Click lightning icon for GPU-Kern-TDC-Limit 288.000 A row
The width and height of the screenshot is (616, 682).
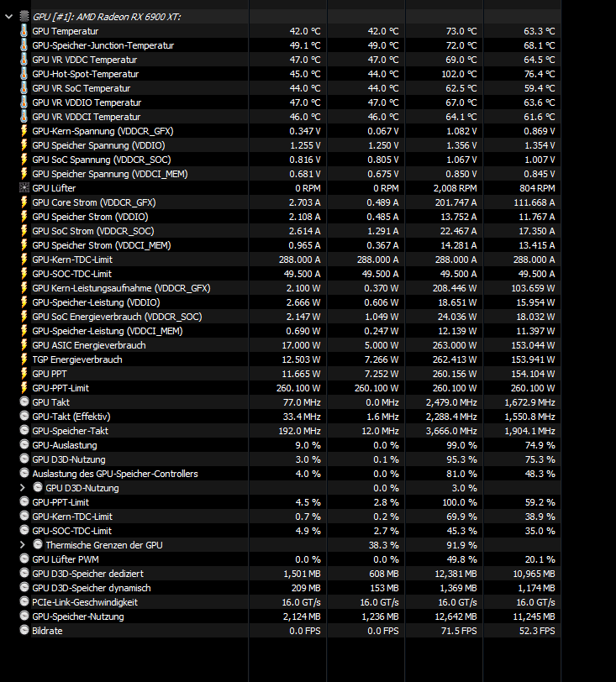[x=24, y=260]
